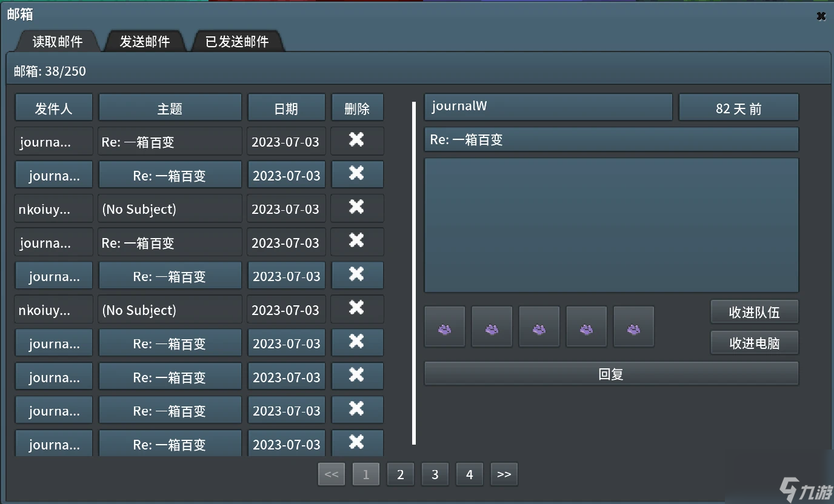The height and width of the screenshot is (504, 834).
Task: Go to the first page with <<
Action: click(332, 474)
